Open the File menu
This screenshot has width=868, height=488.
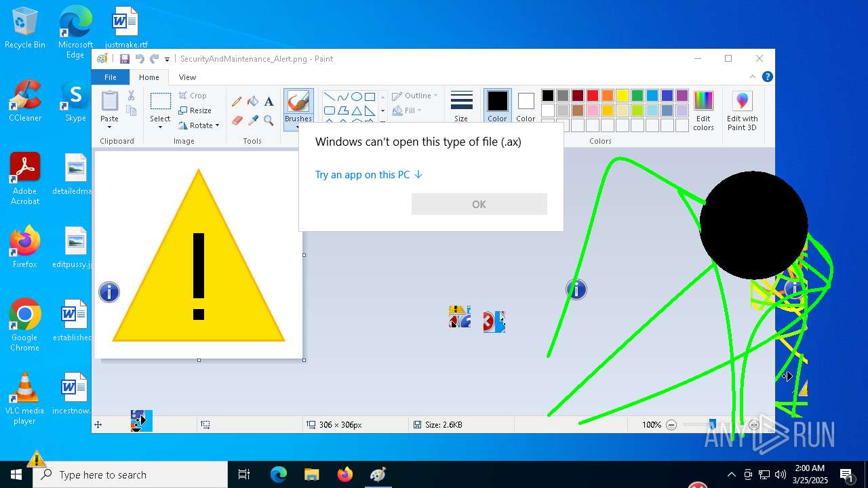[x=110, y=77]
